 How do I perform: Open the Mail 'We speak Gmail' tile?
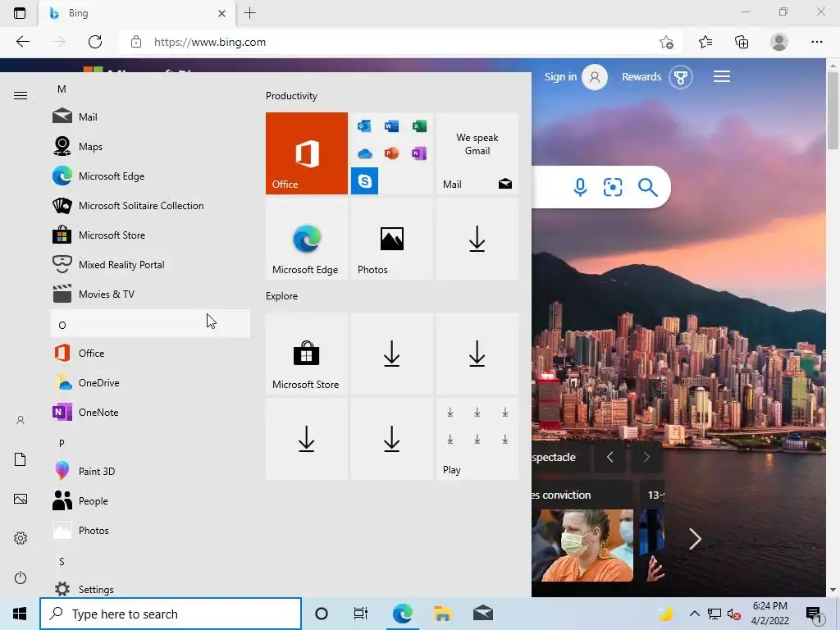point(477,153)
